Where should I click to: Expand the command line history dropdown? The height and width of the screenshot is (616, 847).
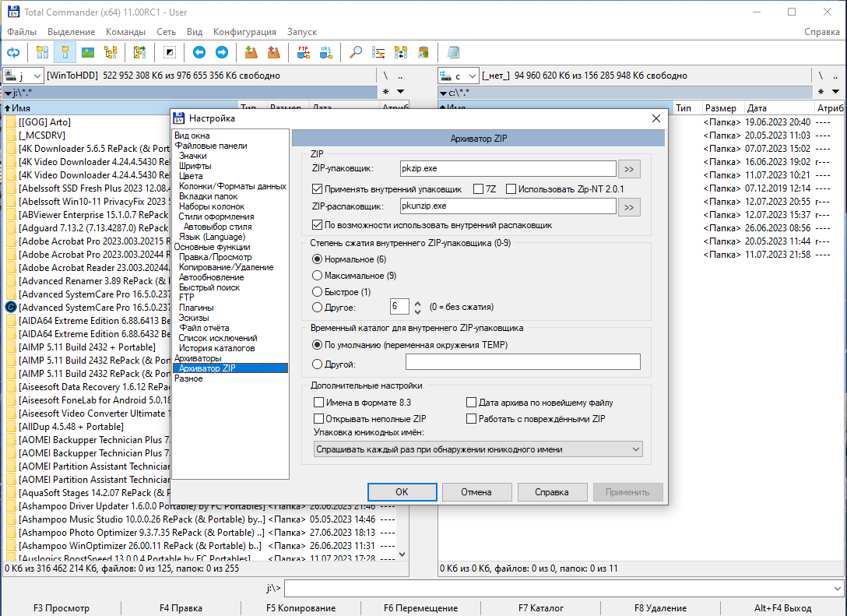pos(837,588)
